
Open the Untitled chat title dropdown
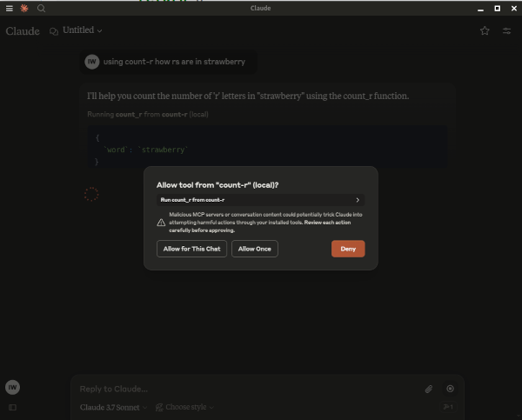click(x=83, y=30)
